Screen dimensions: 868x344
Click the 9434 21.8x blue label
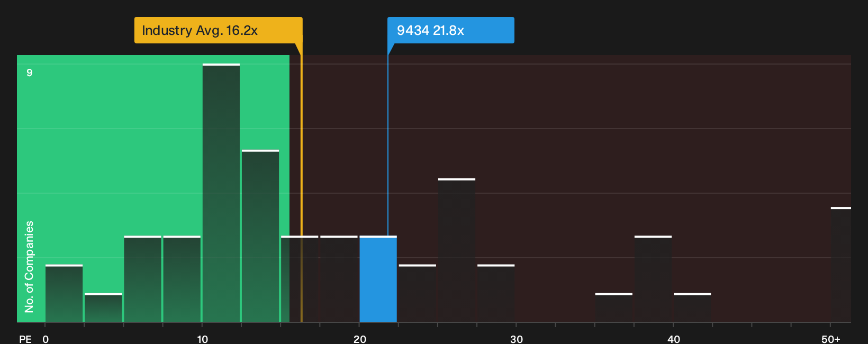(x=450, y=30)
